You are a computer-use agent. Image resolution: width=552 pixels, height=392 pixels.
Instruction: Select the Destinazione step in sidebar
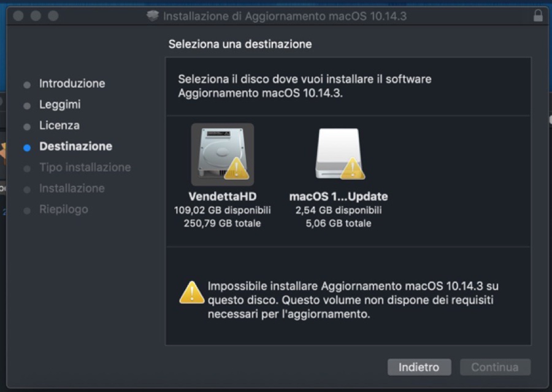point(75,147)
